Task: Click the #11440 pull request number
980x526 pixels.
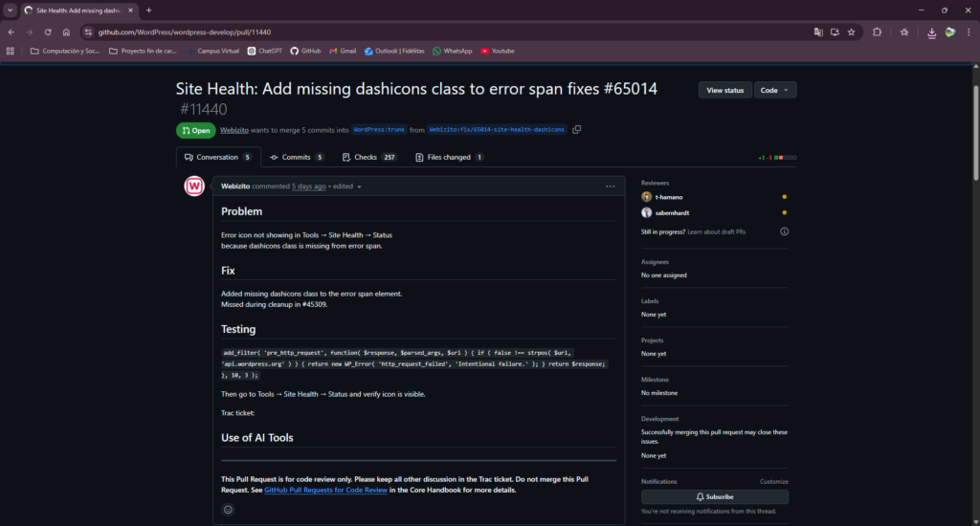Action: pos(203,109)
